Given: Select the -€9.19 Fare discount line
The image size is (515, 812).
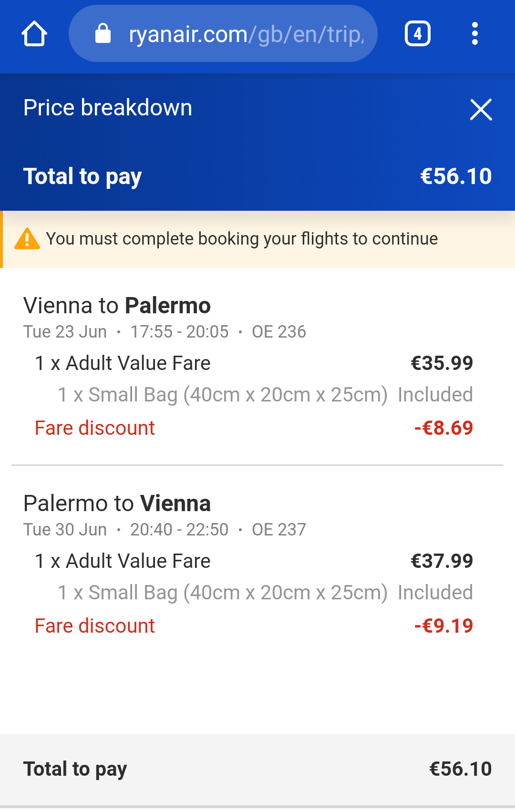Looking at the screenshot, I should pos(254,626).
